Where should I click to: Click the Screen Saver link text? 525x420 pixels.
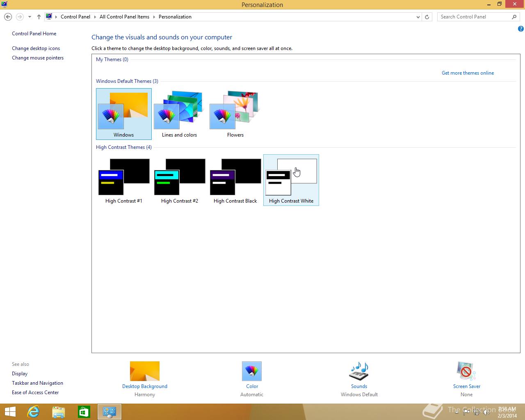tap(466, 386)
